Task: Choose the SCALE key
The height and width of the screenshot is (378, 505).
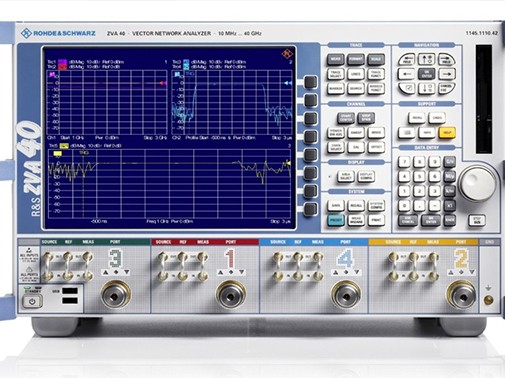Action: point(376,60)
